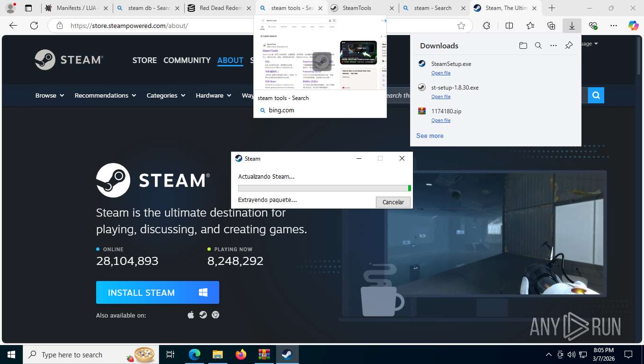Select the SteamOS platform icon
Viewport: 644px width, 364px height.
[203, 315]
